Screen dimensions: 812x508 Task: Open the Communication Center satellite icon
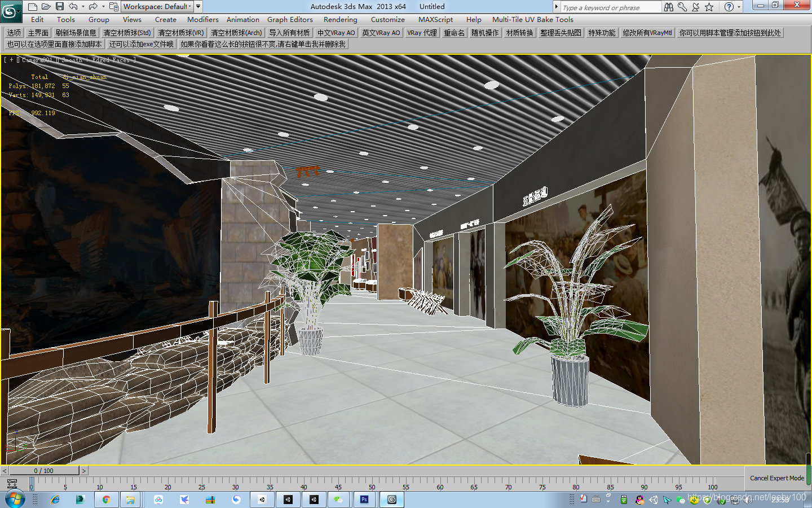click(695, 6)
